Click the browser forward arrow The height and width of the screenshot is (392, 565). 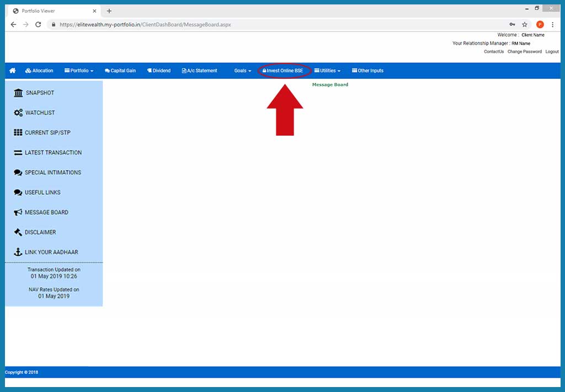[25, 24]
